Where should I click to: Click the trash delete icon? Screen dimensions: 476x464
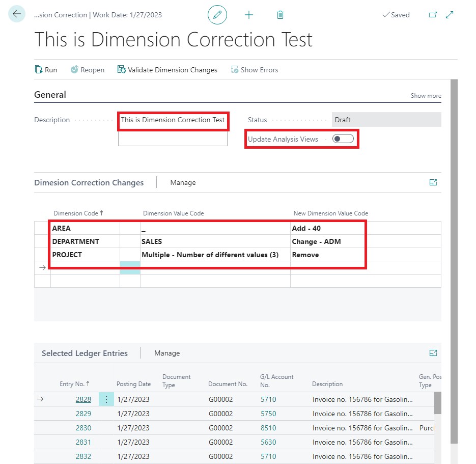(x=280, y=15)
